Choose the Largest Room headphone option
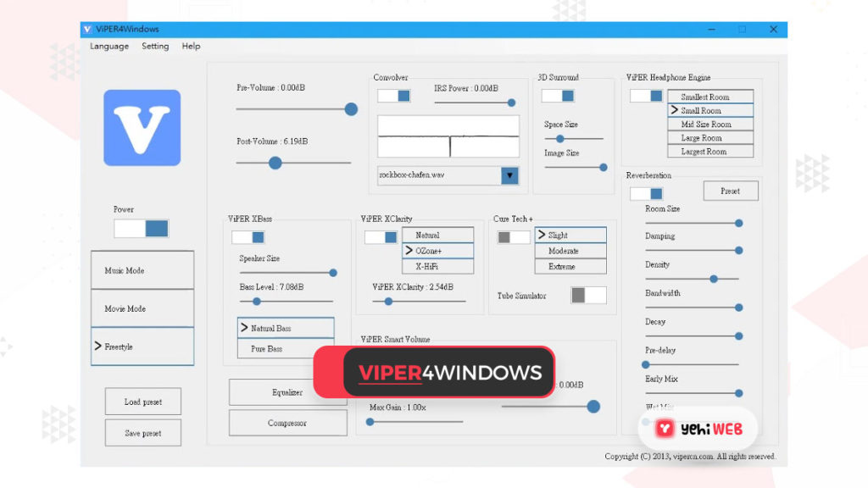Viewport: 868px width, 488px height. pos(704,152)
